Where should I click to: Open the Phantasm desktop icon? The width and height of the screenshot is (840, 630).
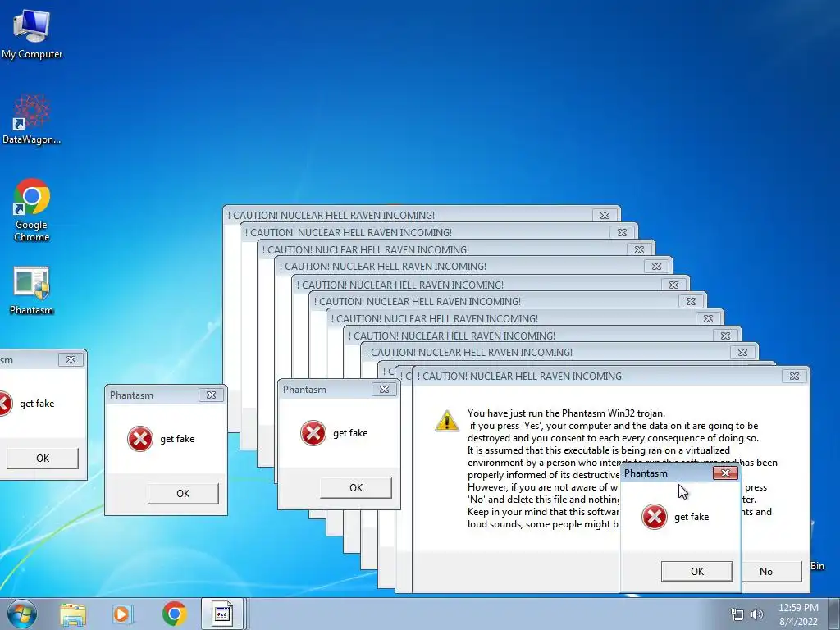coord(32,290)
